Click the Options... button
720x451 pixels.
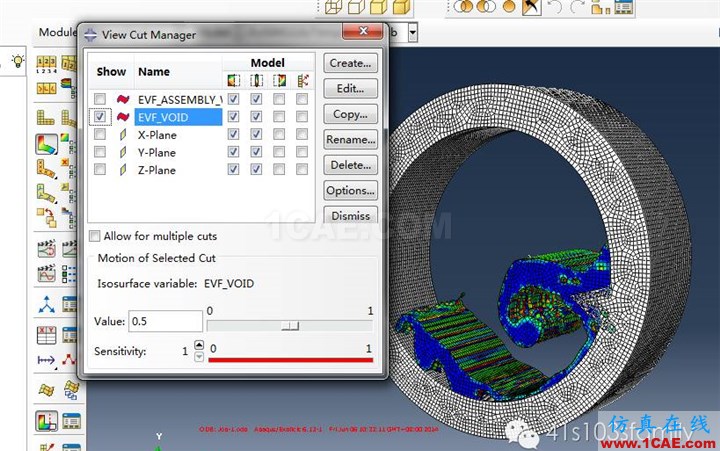click(350, 190)
